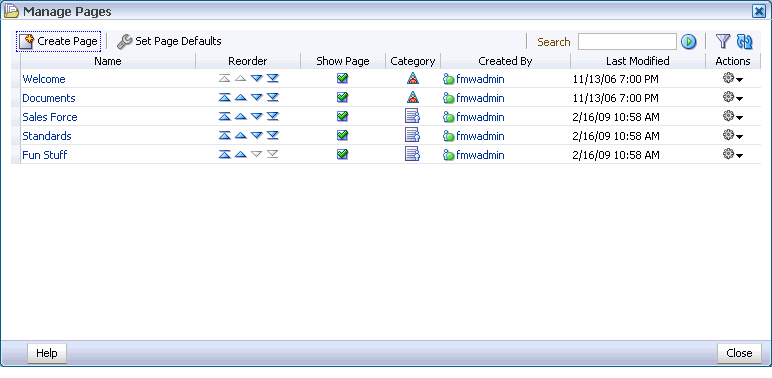Move Documents page up one position
The height and width of the screenshot is (378, 772).
tap(240, 97)
